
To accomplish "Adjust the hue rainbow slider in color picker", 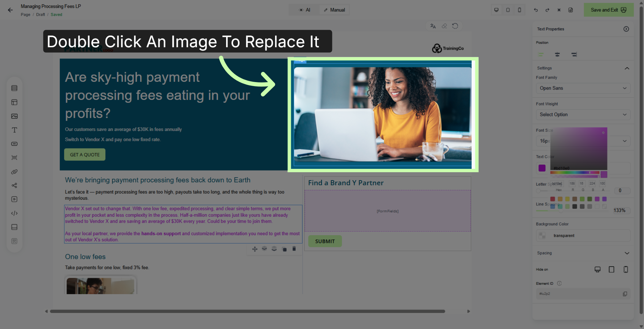I will pyautogui.click(x=575, y=173).
